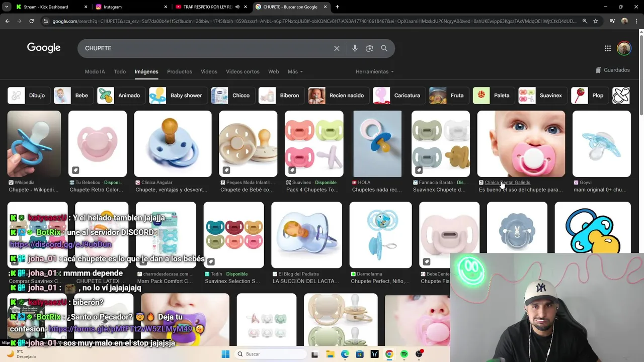Image resolution: width=644 pixels, height=362 pixels.
Task: Open Chrome media controls icon
Action: pos(612,21)
